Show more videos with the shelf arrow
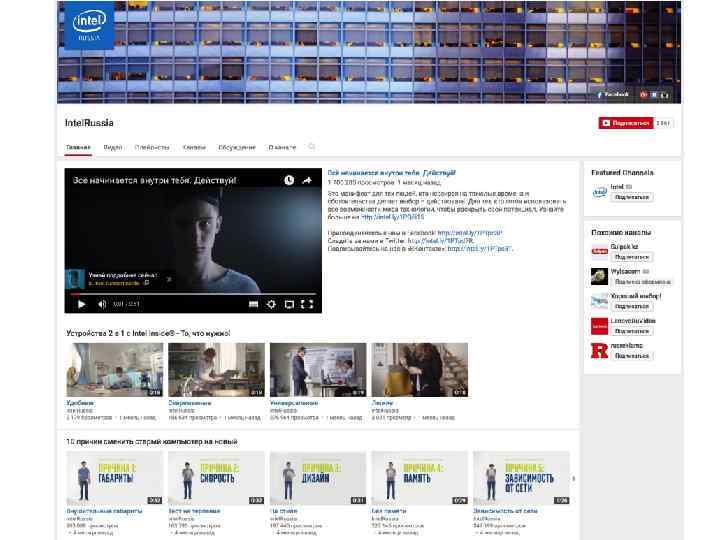 574,478
